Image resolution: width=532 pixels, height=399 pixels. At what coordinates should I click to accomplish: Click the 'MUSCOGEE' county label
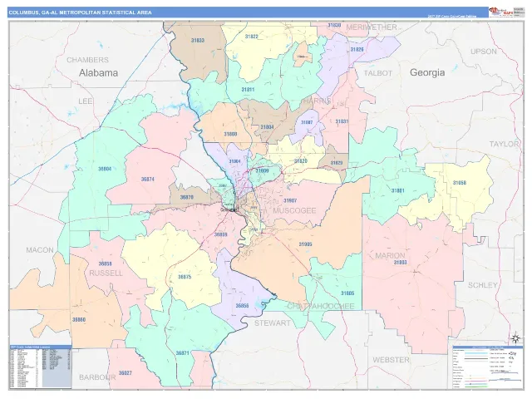pos(294,210)
